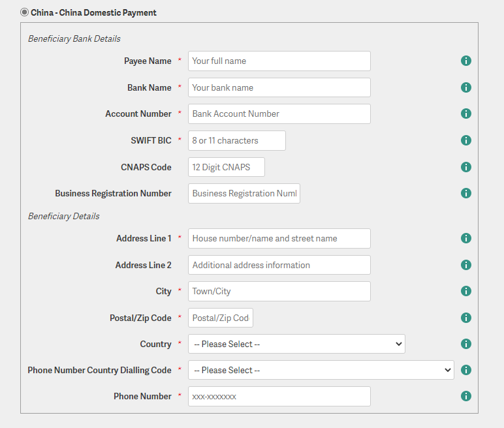The width and height of the screenshot is (504, 428).
Task: Click info icon beside Phone Number field
Action: (465, 396)
